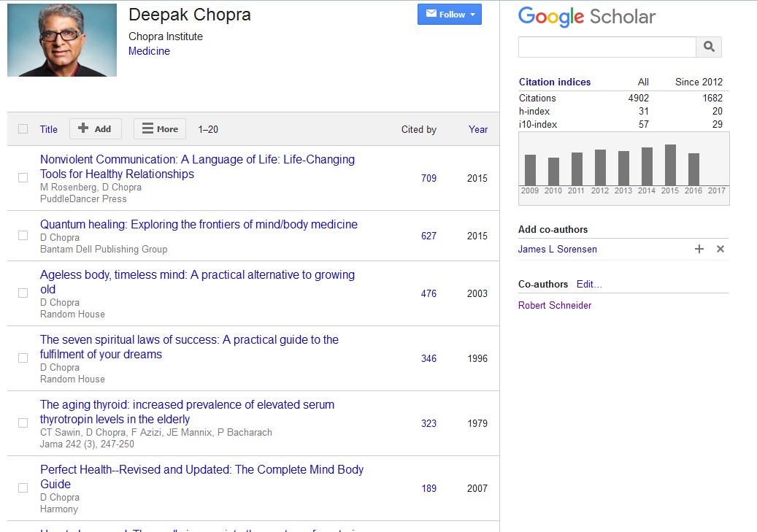Open Nonviolent Communication article title

pyautogui.click(x=197, y=166)
